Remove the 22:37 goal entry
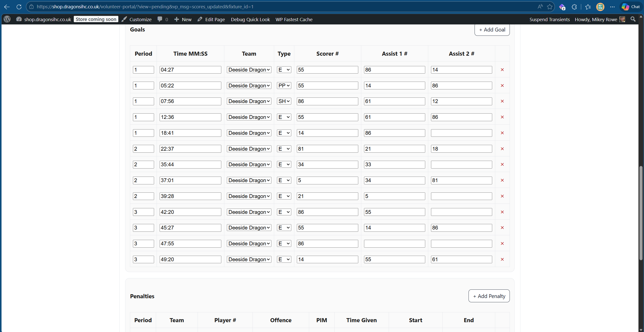The height and width of the screenshot is (332, 644). click(x=502, y=149)
